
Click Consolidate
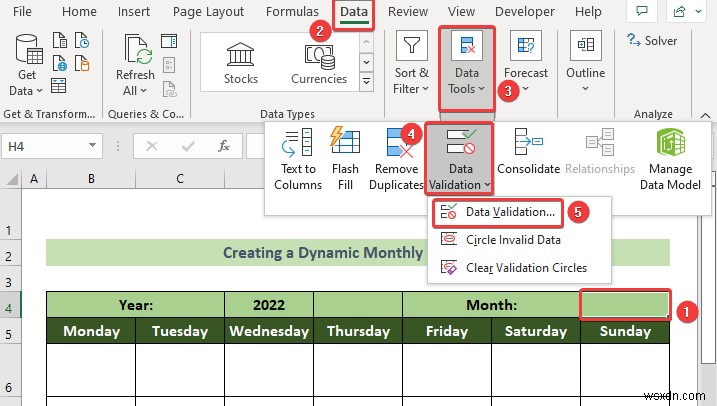[528, 152]
